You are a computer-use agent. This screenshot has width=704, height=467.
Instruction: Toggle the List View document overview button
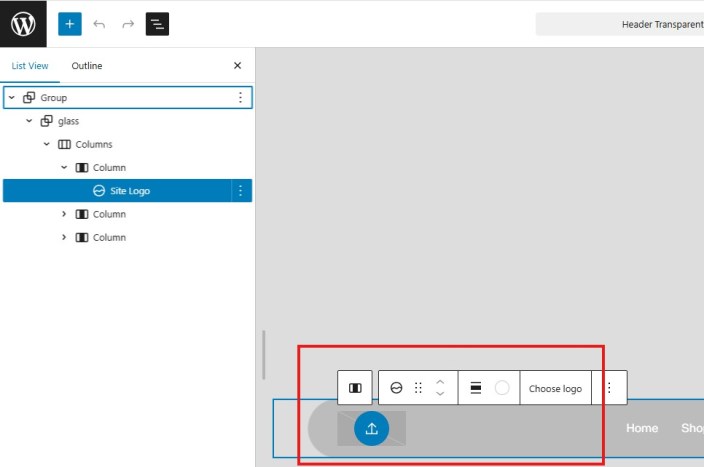pyautogui.click(x=157, y=24)
